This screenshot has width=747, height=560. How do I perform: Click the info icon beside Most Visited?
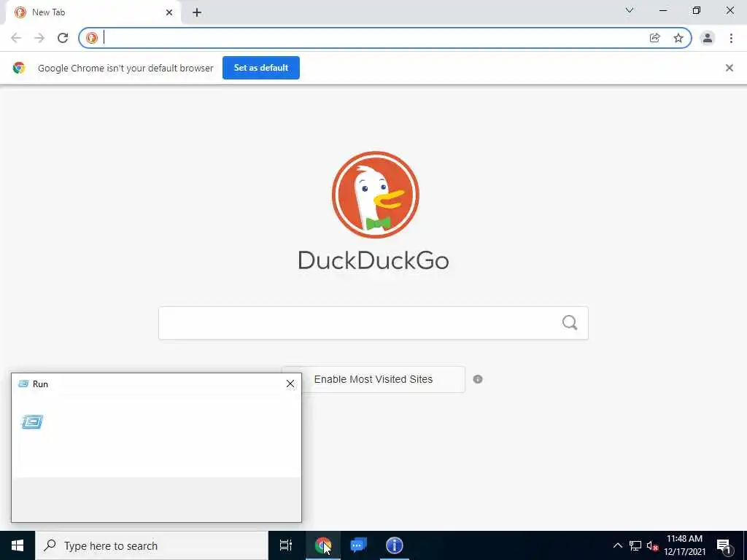[478, 379]
